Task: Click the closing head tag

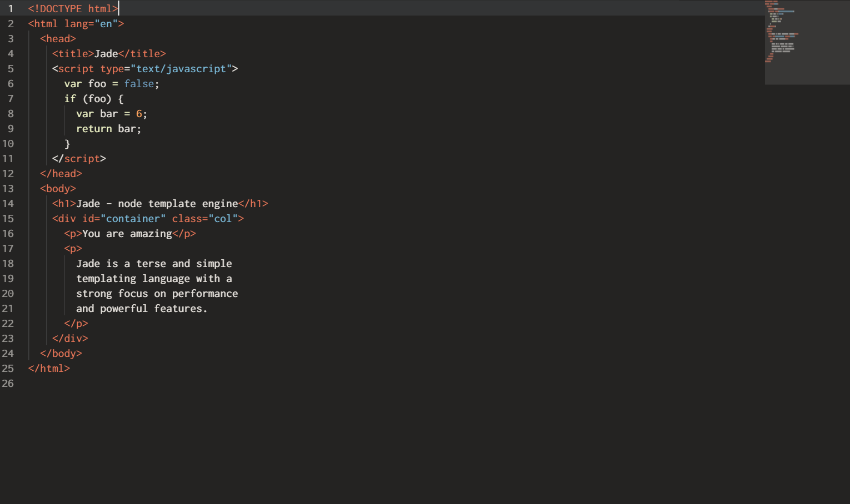Action: click(61, 174)
